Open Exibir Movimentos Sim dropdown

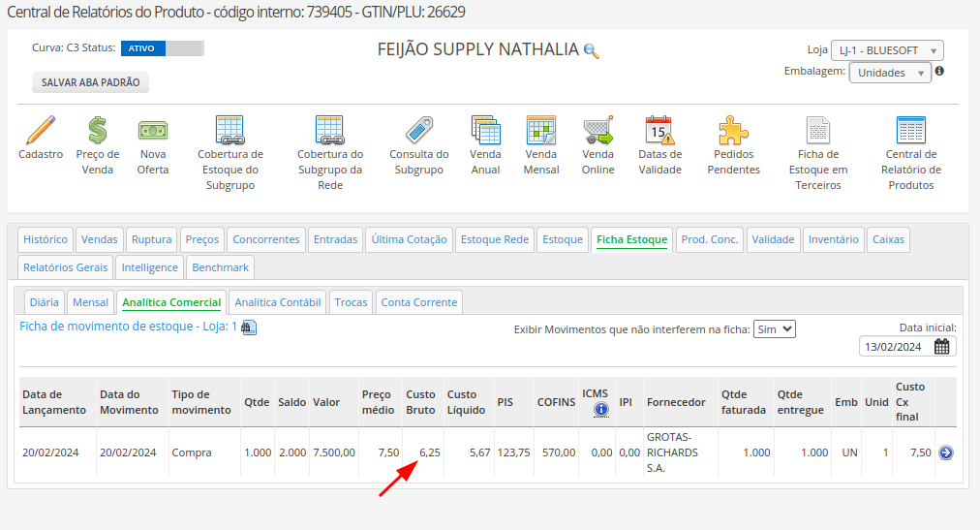coord(774,329)
